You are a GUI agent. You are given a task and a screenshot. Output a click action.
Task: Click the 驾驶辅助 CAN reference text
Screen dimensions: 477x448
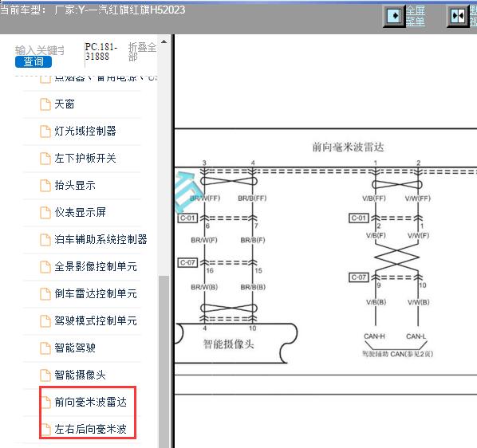(x=397, y=354)
